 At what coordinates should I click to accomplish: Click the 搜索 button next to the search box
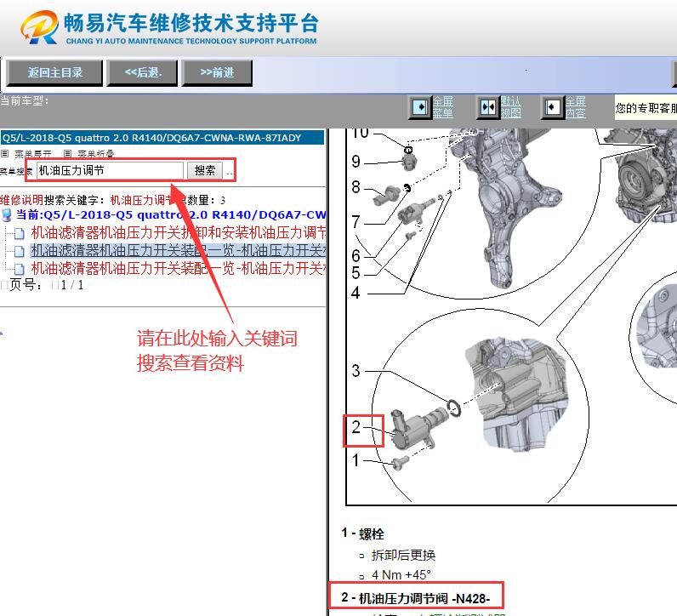(x=205, y=170)
